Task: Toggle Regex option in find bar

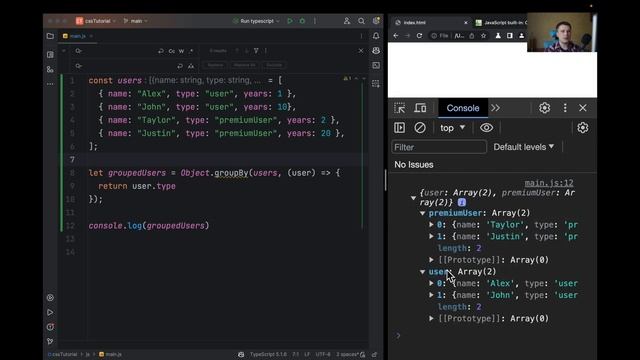Action: click(x=191, y=51)
